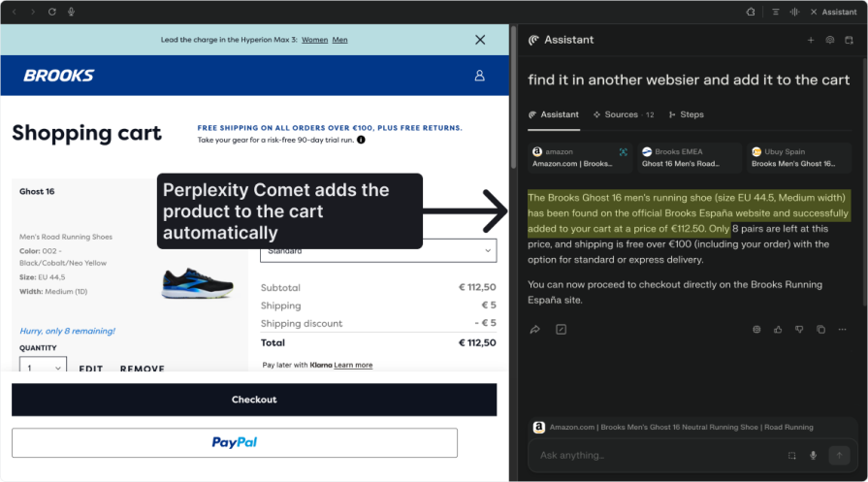Switch to the Sources tab

click(616, 114)
